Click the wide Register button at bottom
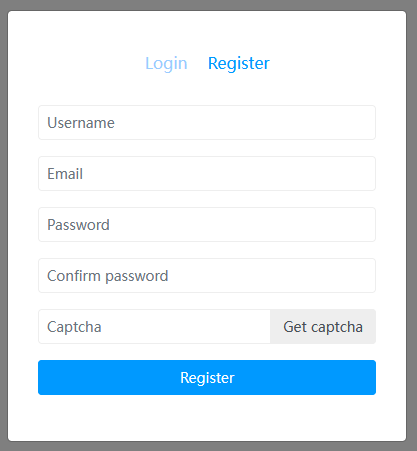 tap(207, 377)
